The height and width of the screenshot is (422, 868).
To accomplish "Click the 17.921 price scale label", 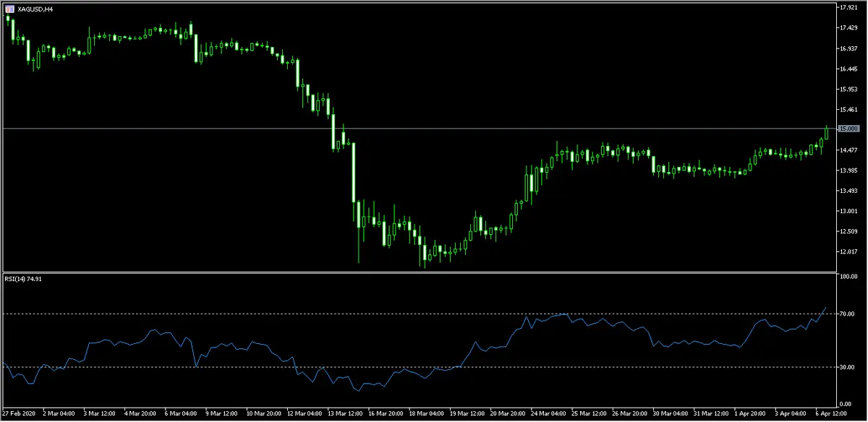I will click(847, 7).
